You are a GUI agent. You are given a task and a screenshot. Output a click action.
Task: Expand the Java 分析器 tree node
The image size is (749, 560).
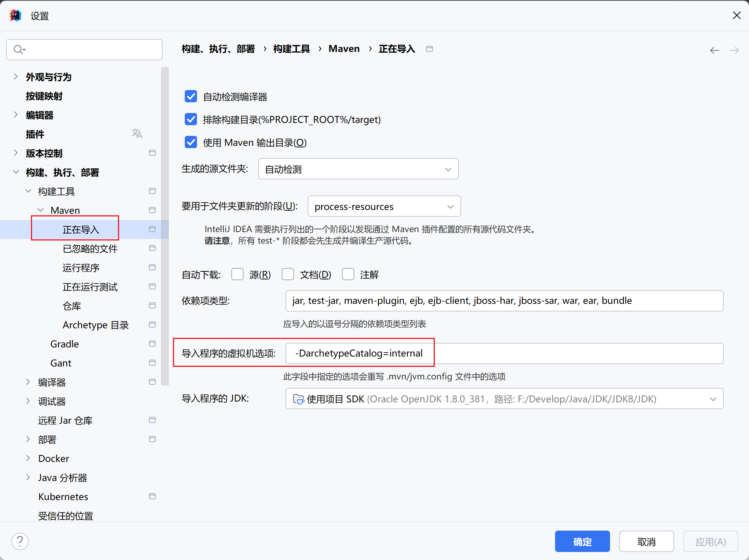28,477
